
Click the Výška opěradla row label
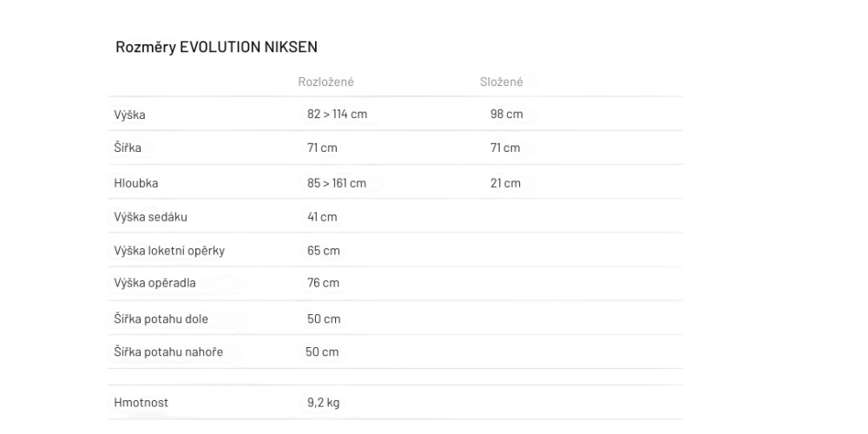155,284
